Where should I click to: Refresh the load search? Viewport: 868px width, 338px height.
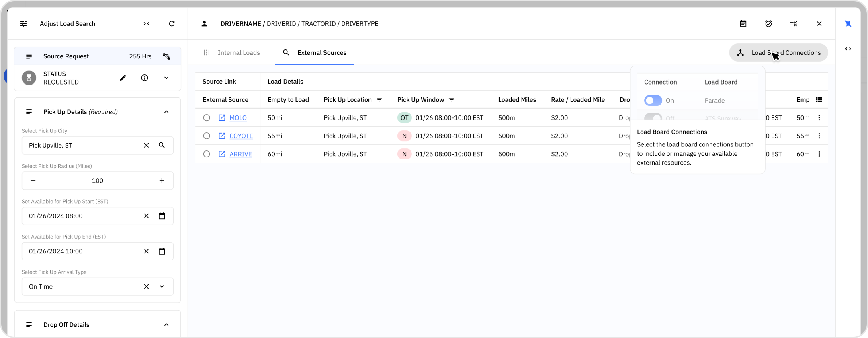(172, 24)
